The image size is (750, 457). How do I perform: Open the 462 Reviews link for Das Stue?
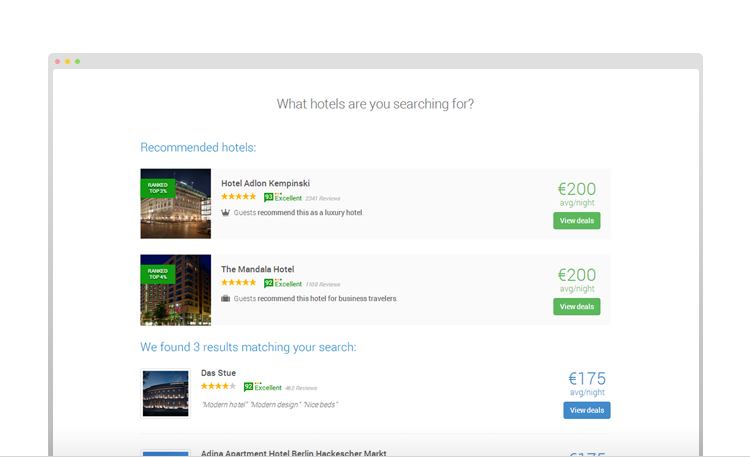[301, 388]
